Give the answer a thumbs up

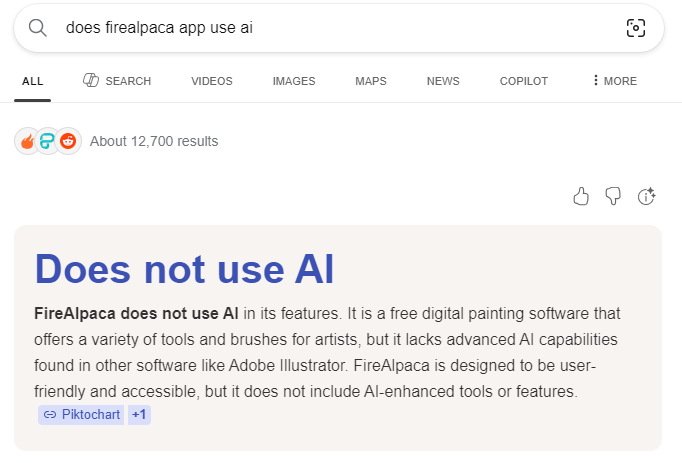(581, 196)
